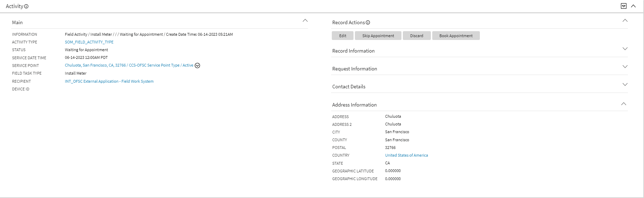Expand the Request Information section
The height and width of the screenshot is (198, 644).
[x=625, y=67]
